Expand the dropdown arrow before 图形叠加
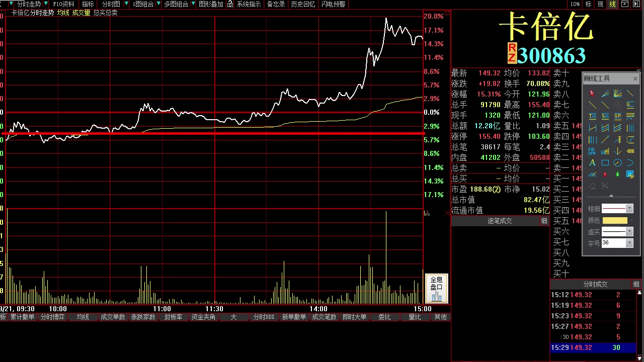Viewport: 644px width, 362px height. tap(194, 4)
